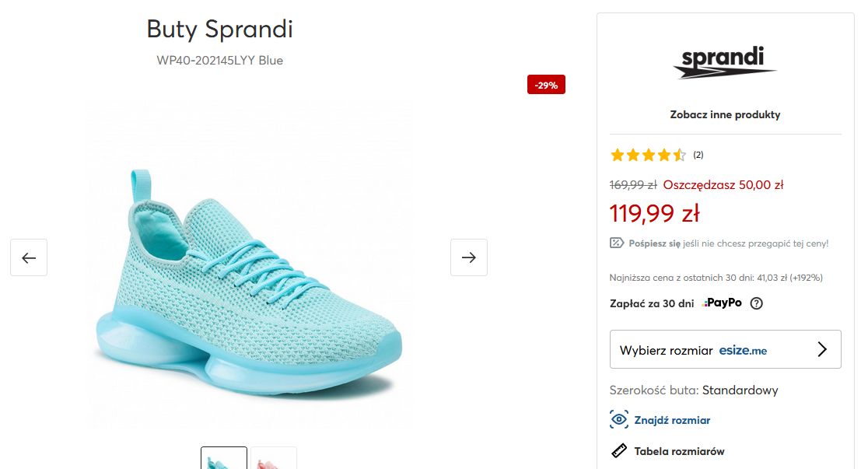Click the Sprandi brand logo
This screenshot has width=868, height=469.
pyautogui.click(x=724, y=63)
